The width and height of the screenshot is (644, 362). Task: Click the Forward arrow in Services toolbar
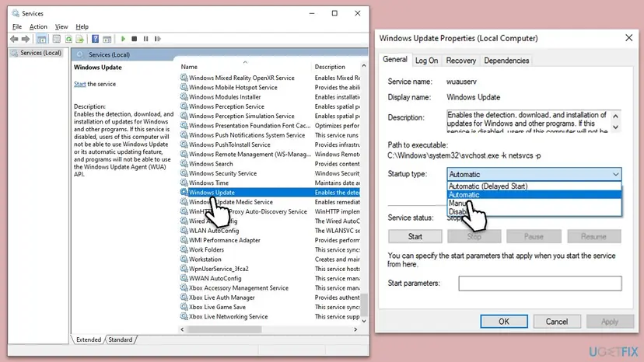[26, 39]
